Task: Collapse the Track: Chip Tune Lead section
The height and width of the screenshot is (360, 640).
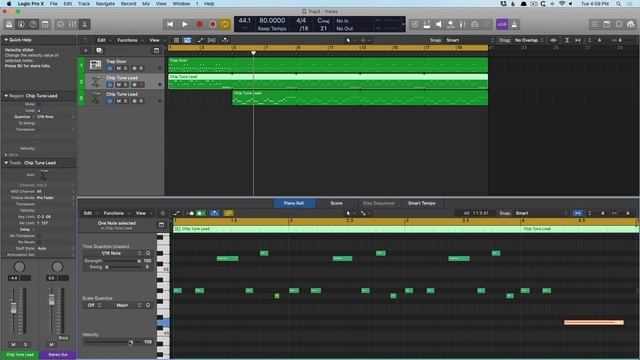Action: pyautogui.click(x=6, y=163)
